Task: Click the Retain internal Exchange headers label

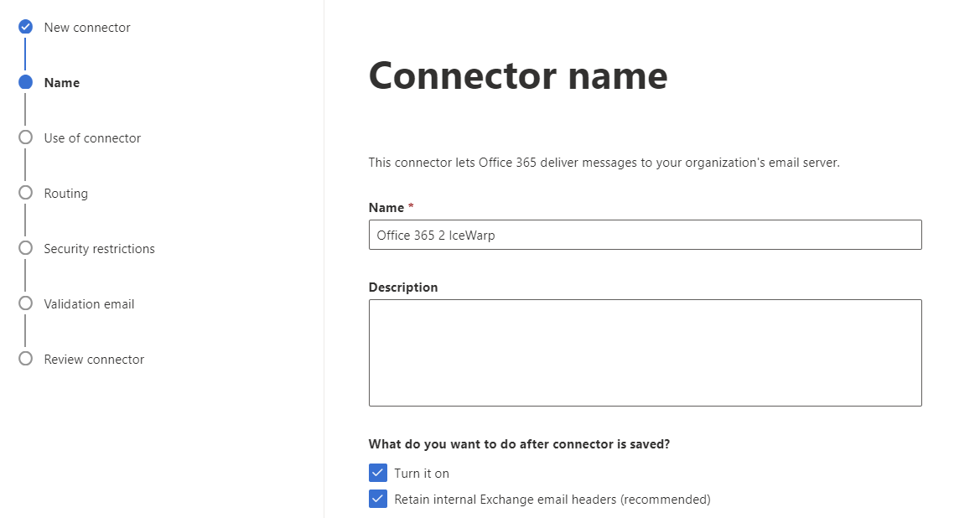Action: click(552, 500)
